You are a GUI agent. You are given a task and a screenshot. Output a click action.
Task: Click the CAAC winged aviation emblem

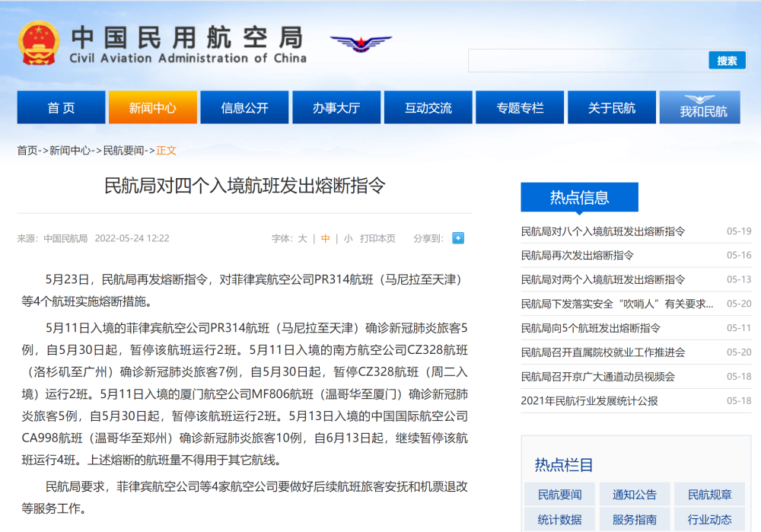coord(361,43)
